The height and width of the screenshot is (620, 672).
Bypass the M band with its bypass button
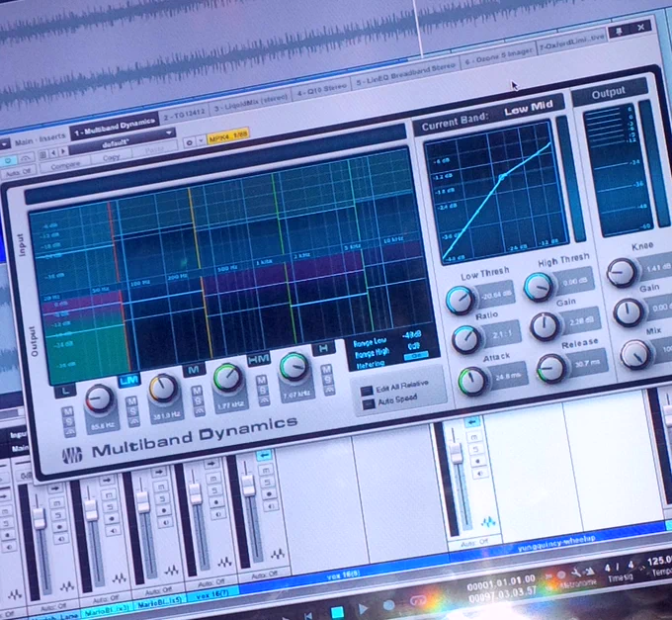[x=199, y=411]
